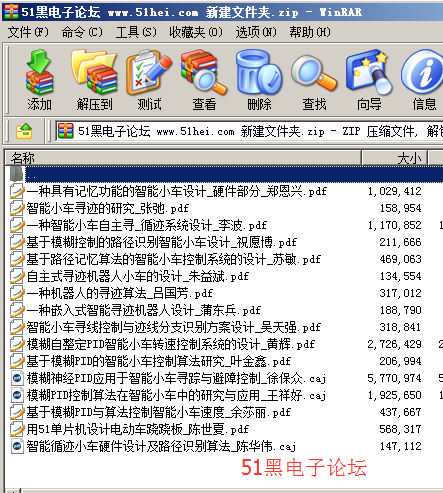Open the 命令(C) menu
The image size is (443, 493).
82,32
